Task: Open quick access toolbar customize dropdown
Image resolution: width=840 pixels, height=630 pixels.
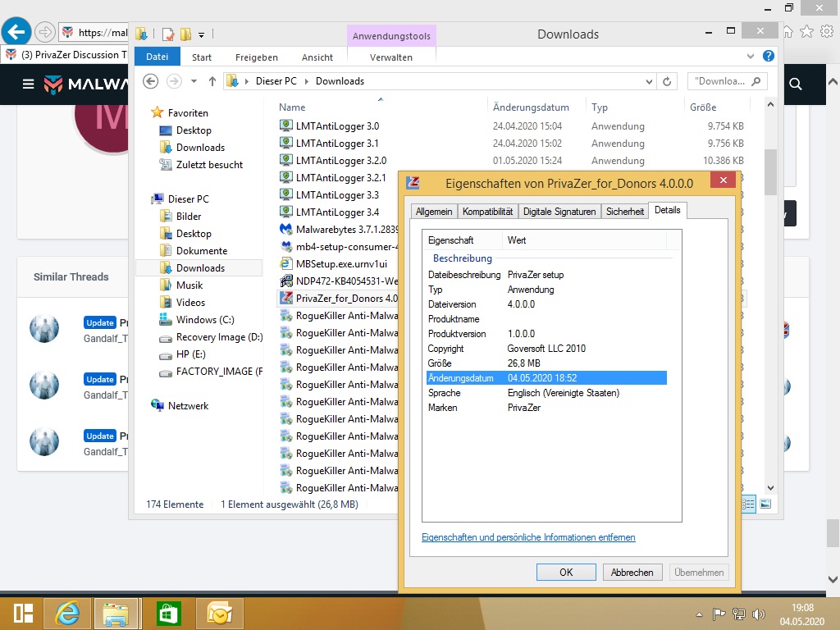Action: coord(202,34)
